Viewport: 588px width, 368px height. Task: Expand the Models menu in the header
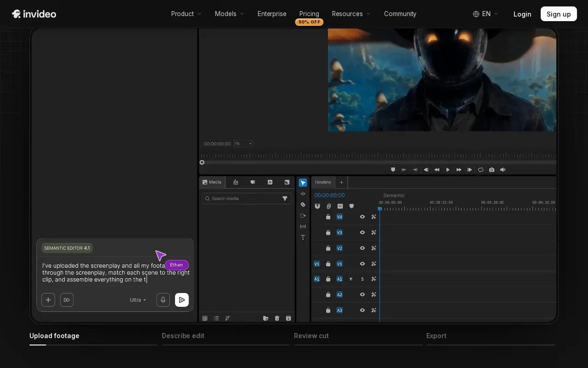tap(229, 14)
